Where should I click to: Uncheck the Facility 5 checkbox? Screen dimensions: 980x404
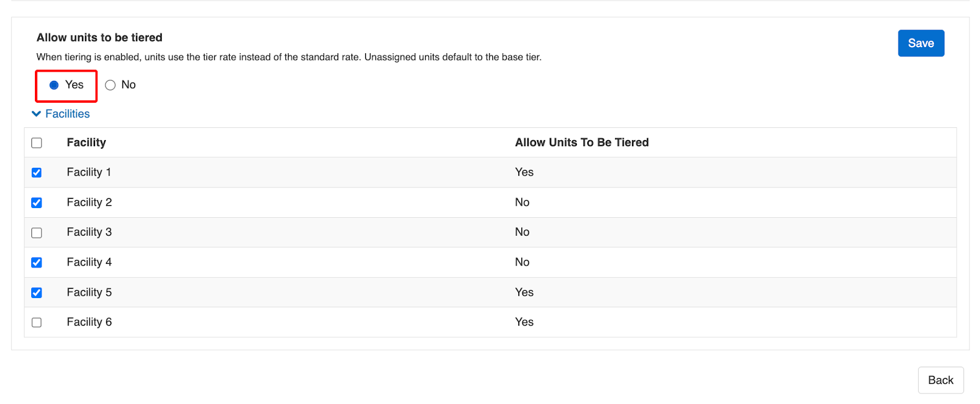pos(37,293)
